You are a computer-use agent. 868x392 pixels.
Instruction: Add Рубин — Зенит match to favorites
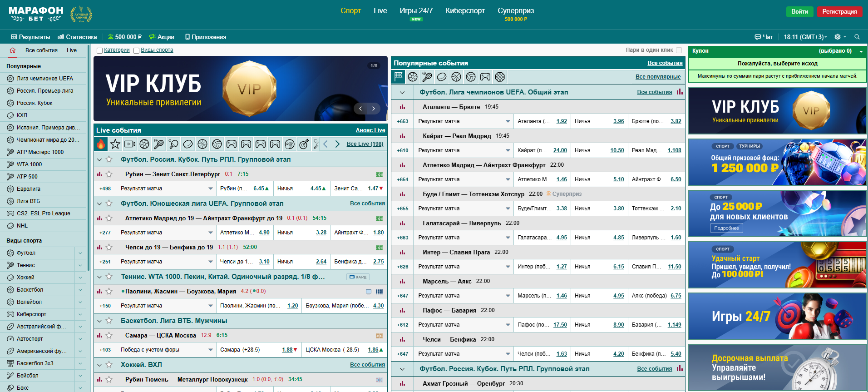point(109,174)
